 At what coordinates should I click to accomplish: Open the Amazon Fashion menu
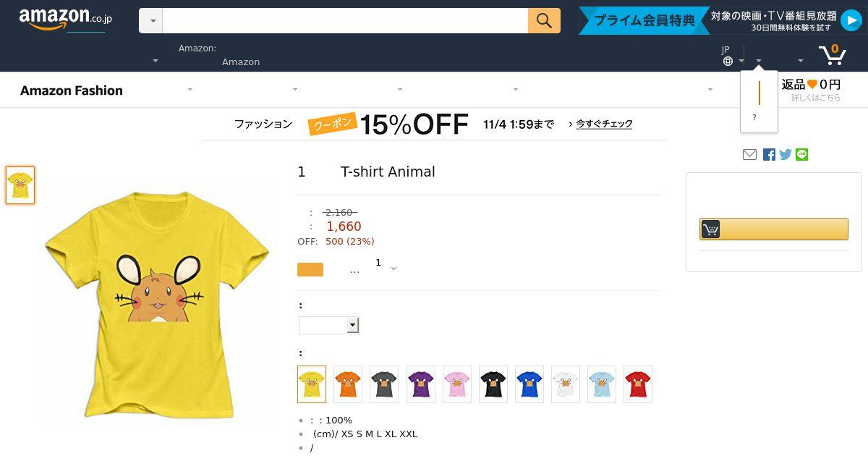pyautogui.click(x=72, y=90)
